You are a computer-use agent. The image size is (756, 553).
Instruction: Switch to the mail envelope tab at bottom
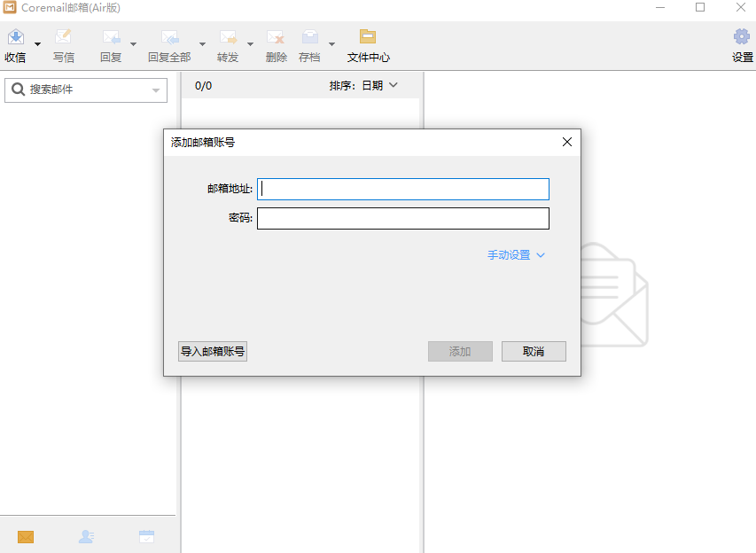26,536
